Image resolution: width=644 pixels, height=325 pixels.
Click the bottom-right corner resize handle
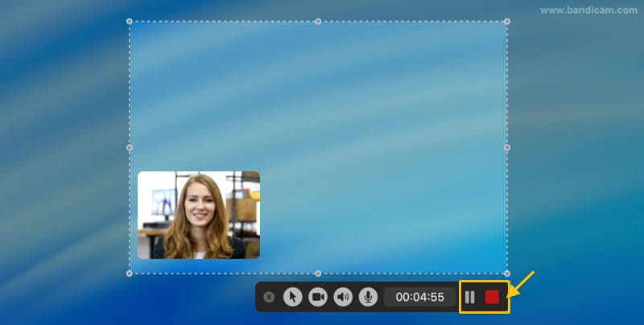click(x=506, y=274)
